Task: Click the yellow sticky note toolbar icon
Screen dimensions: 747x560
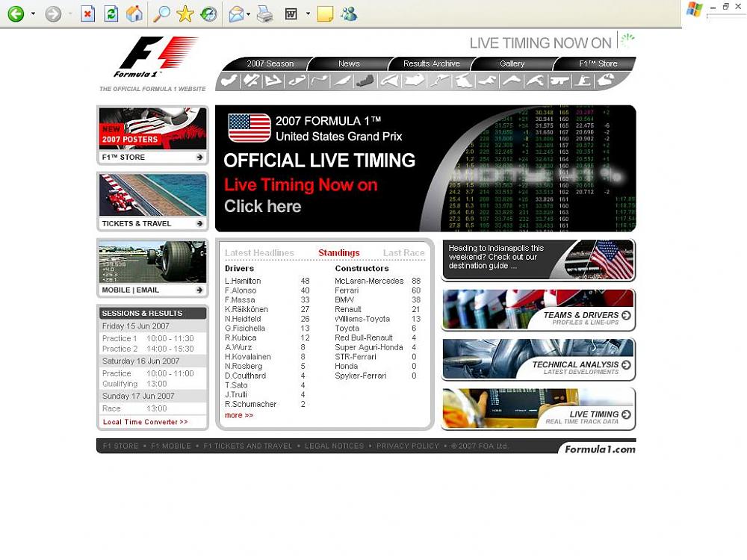Action: (325, 13)
